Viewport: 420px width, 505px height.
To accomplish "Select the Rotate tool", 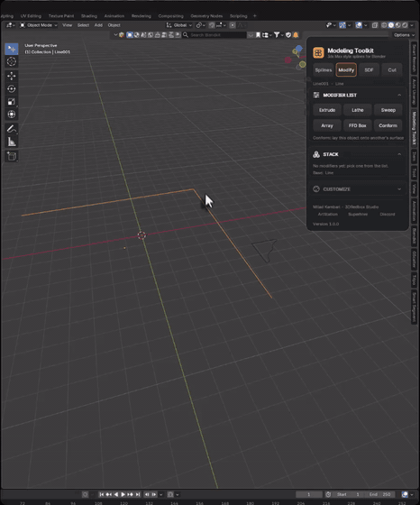I will pyautogui.click(x=12, y=89).
